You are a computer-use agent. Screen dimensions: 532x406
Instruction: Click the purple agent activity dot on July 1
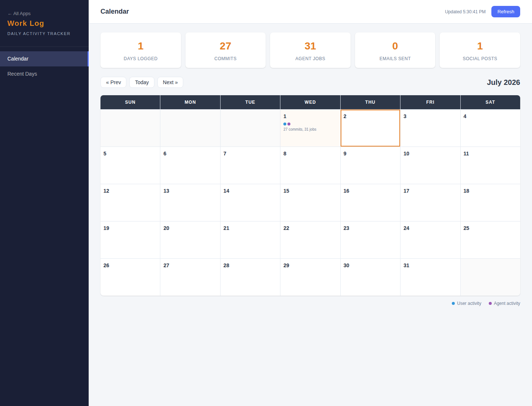click(289, 124)
